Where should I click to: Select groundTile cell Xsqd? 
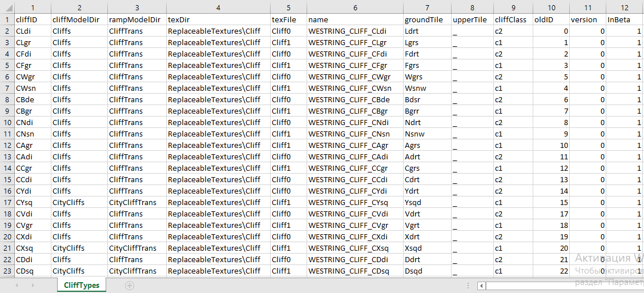pos(427,248)
